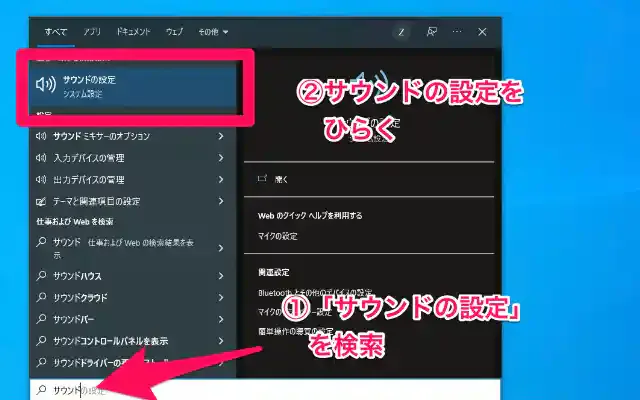Click magnifier icon beside サウンドバー
The image size is (640, 400).
(41, 319)
